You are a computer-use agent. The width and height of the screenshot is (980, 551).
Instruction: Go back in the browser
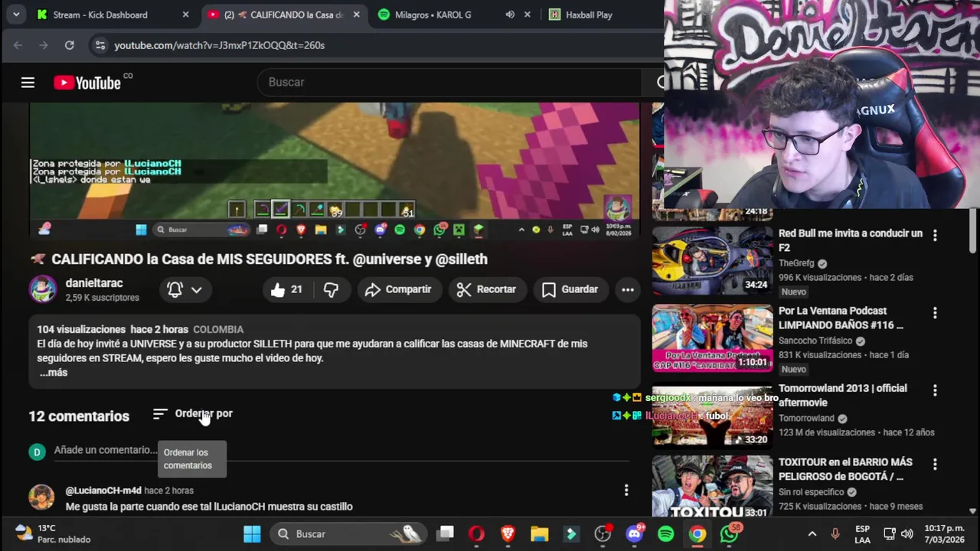point(18,45)
